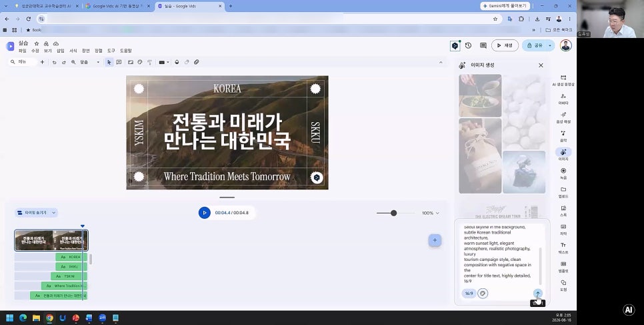Image resolution: width=644 pixels, height=325 pixels.
Task: Play the video from timeline controls
Action: pyautogui.click(x=204, y=213)
